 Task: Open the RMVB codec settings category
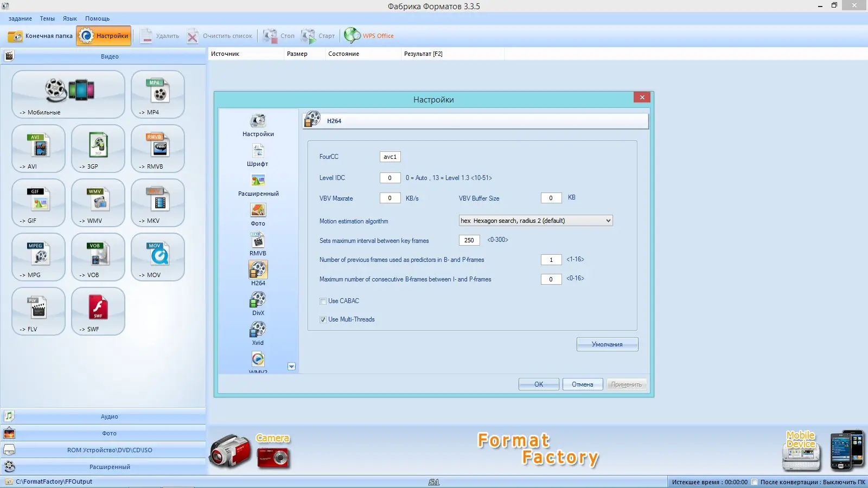click(258, 245)
